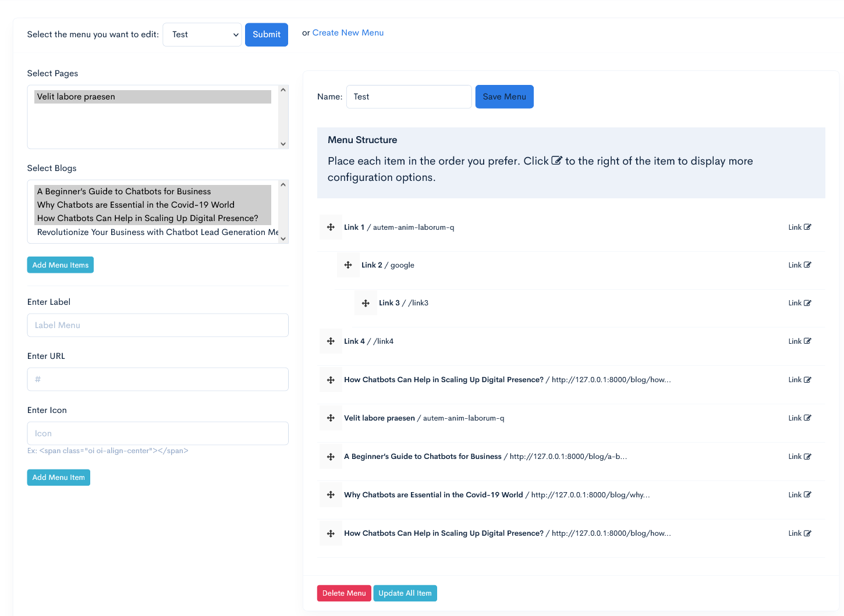Focus the Enter URL input field
The width and height of the screenshot is (844, 616).
point(158,379)
